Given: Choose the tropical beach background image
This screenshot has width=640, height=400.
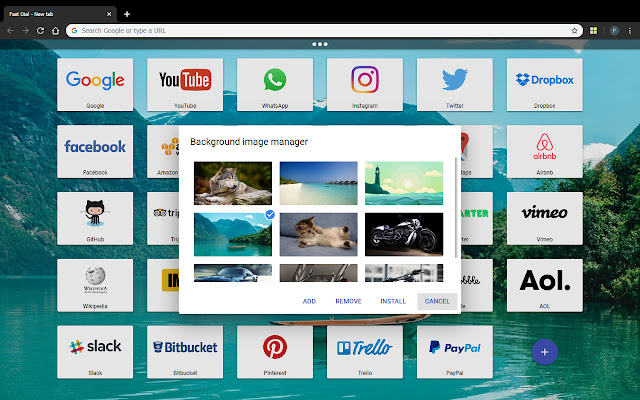Looking at the screenshot, I should 318,181.
